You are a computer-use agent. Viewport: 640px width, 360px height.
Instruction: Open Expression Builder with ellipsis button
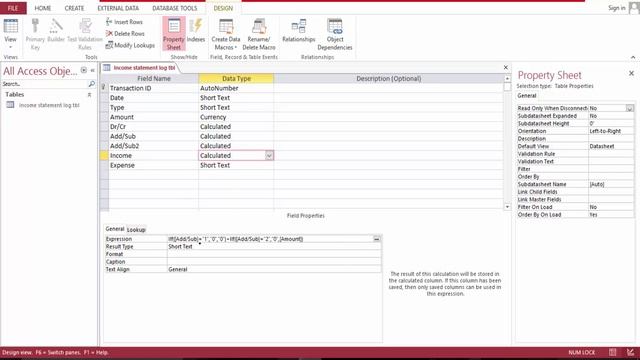pyautogui.click(x=377, y=239)
